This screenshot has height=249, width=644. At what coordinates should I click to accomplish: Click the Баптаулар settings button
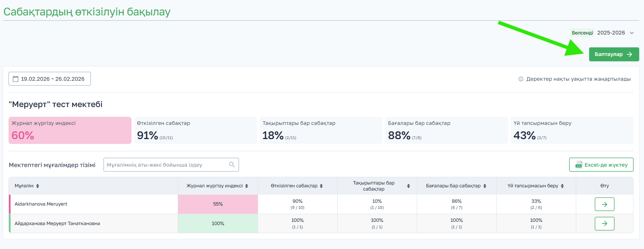point(614,54)
